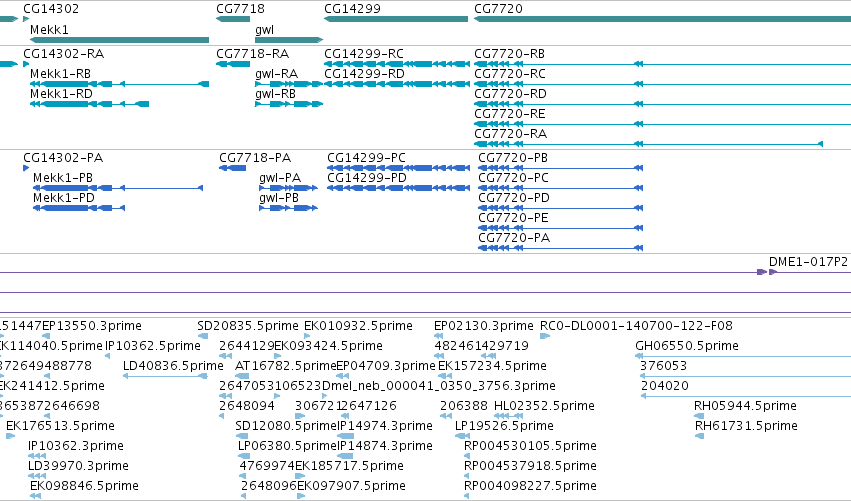Select the AT16782.5prime EST glyph

coord(242,376)
